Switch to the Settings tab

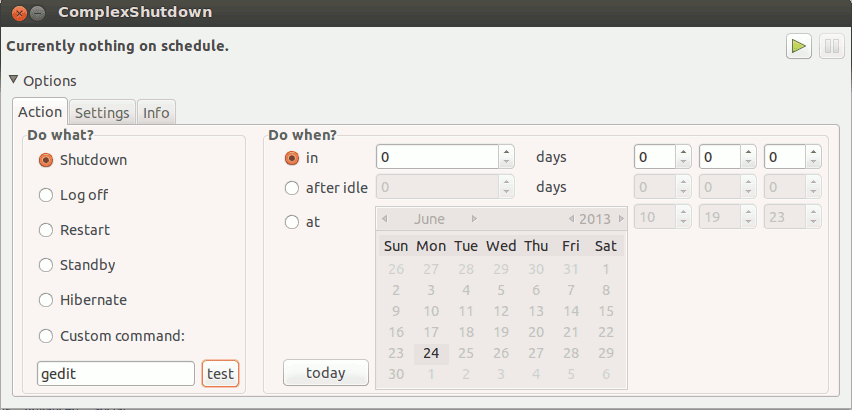(102, 113)
